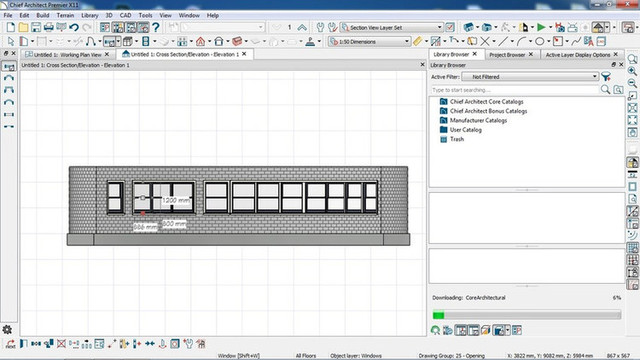Switch to Active Layer Display Options tab
The image size is (640, 360).
click(578, 54)
